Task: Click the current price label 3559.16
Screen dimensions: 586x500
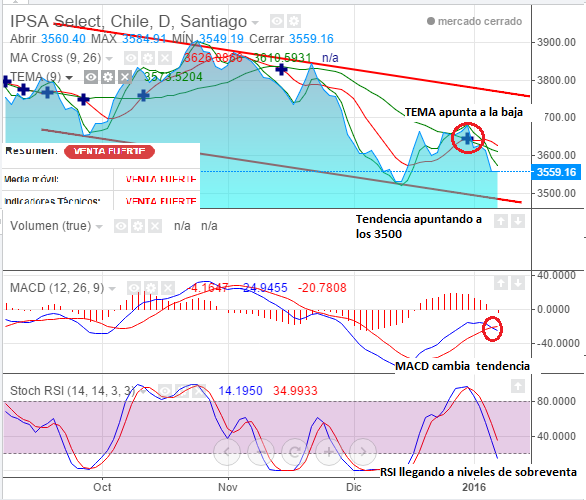Action: click(x=556, y=172)
